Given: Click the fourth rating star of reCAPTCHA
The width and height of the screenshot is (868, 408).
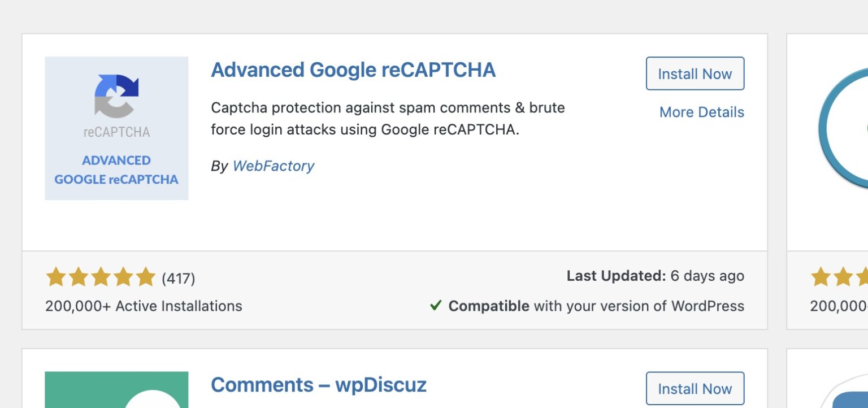Looking at the screenshot, I should [123, 277].
